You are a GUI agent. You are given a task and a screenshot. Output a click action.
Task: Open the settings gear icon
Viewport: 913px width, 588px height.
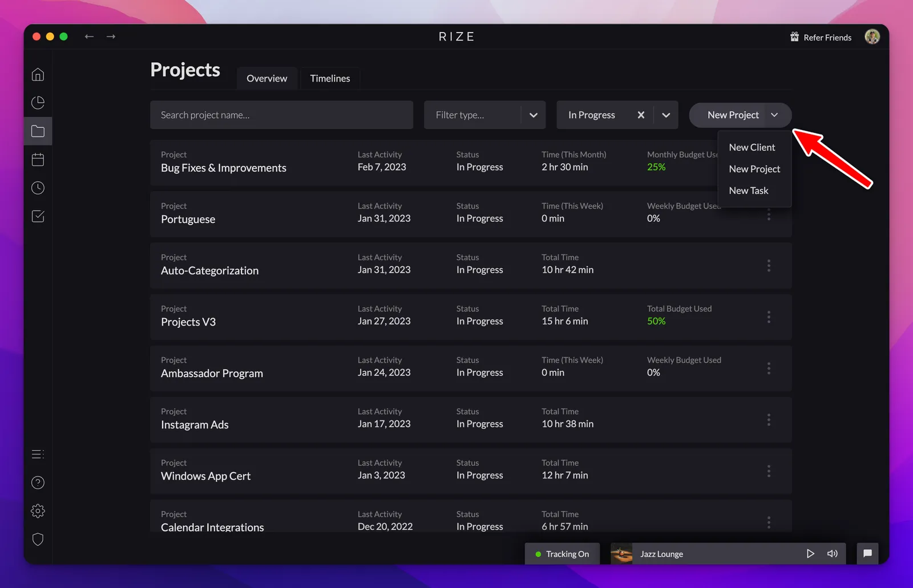(x=38, y=511)
